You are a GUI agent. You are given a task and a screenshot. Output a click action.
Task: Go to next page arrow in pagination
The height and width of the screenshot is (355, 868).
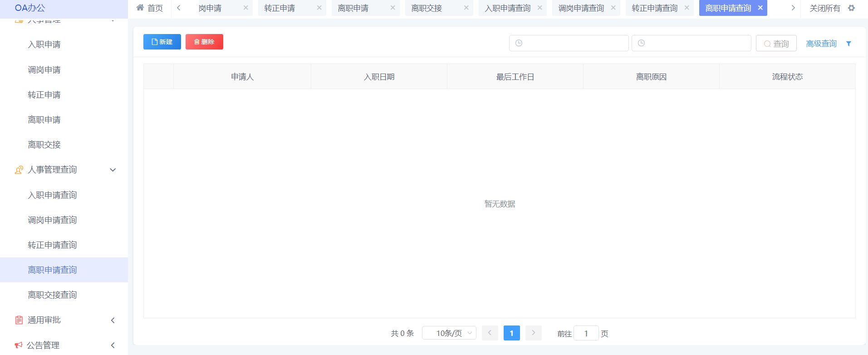533,333
